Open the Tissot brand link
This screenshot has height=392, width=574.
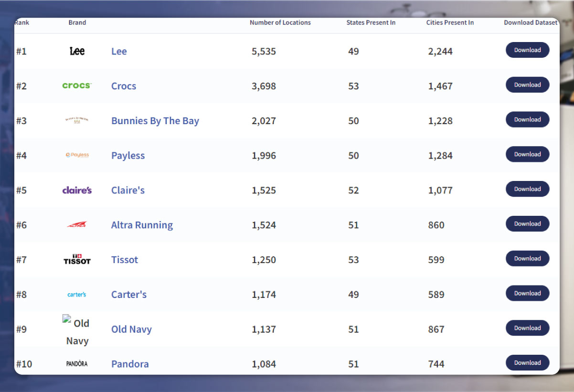tap(125, 260)
